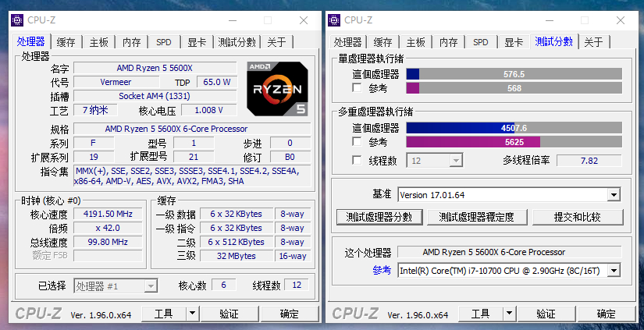Click CPU-Z app icon in right window title

pos(334,20)
